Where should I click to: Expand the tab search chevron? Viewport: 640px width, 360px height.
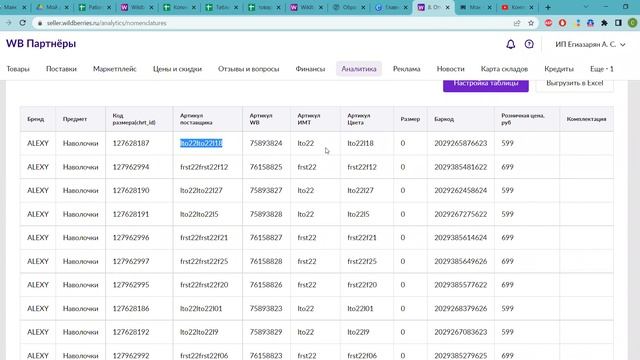(x=586, y=7)
